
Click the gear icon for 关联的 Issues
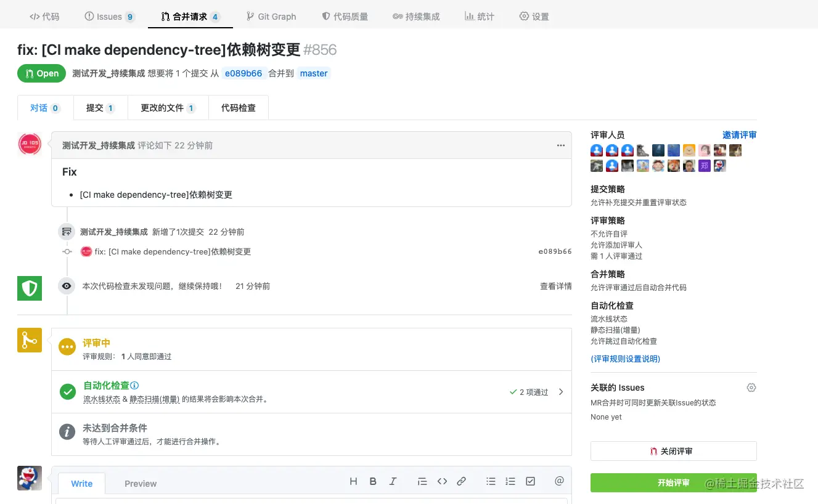point(751,388)
